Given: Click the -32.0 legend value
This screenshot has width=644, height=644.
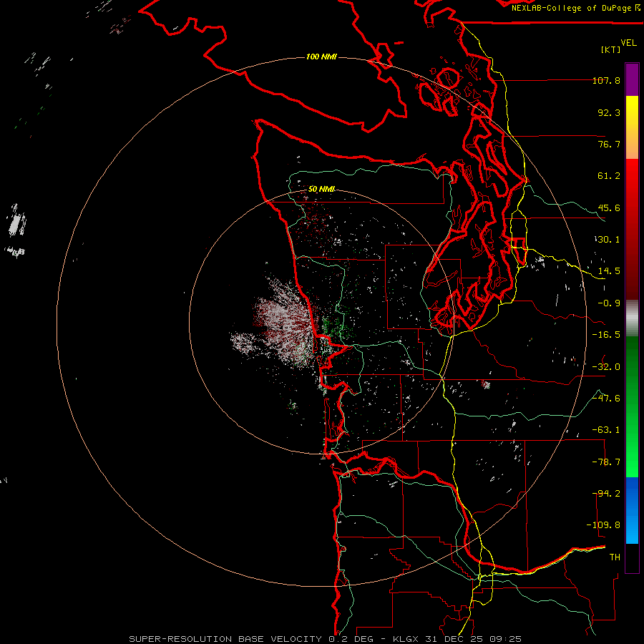Looking at the screenshot, I should click(x=606, y=367).
